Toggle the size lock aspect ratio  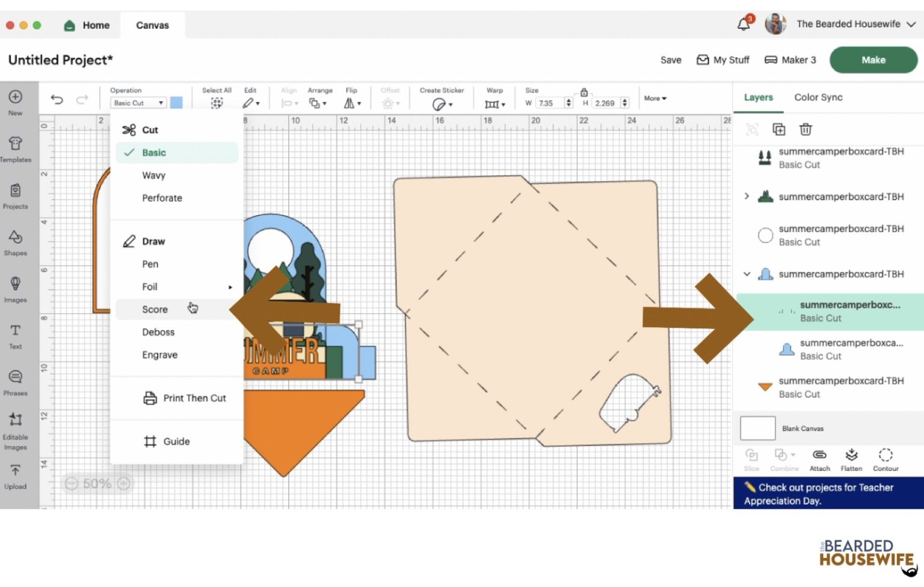(x=584, y=93)
